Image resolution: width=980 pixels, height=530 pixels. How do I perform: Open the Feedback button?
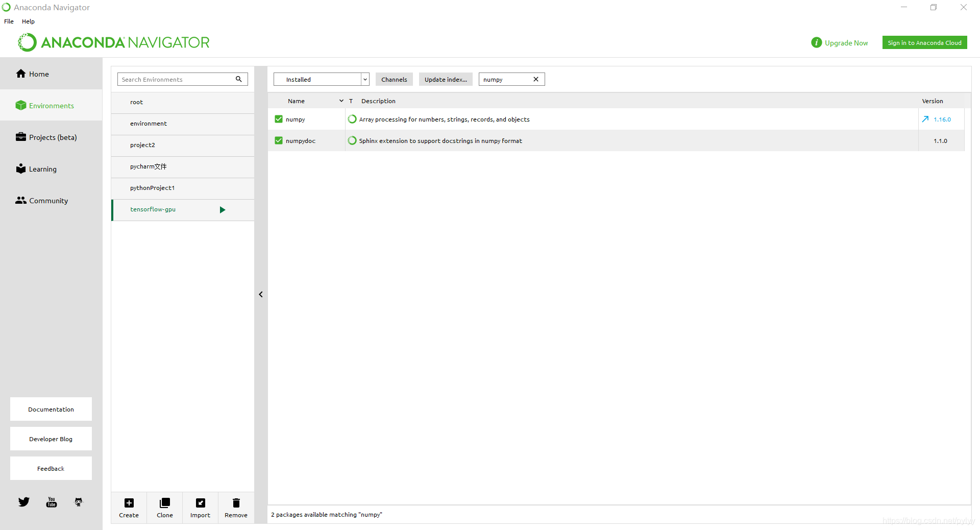51,468
